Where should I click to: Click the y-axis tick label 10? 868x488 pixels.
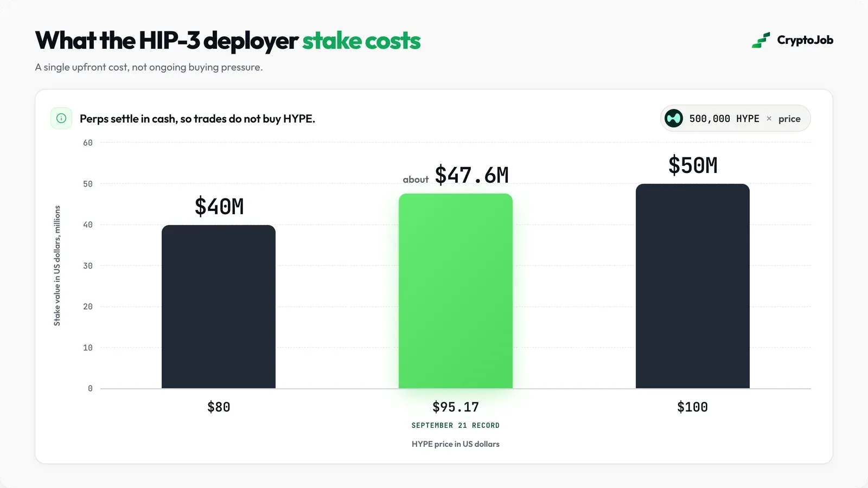click(88, 348)
